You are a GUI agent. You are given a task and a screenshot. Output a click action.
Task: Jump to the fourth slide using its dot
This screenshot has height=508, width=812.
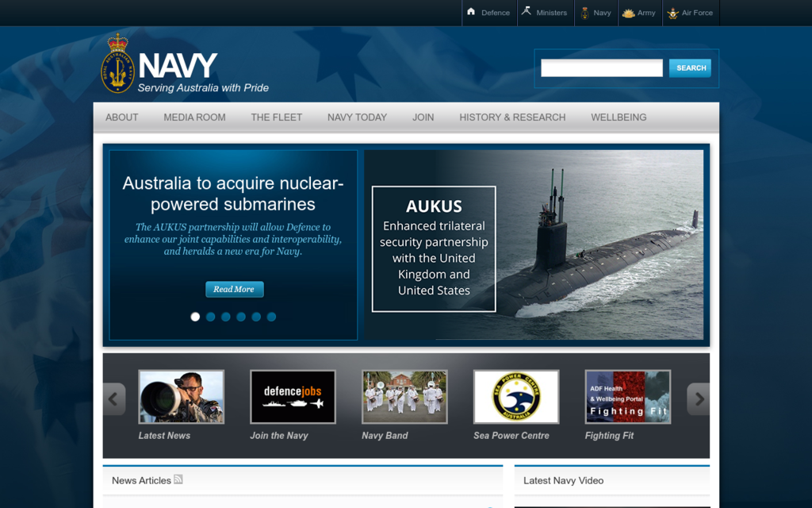click(x=241, y=316)
